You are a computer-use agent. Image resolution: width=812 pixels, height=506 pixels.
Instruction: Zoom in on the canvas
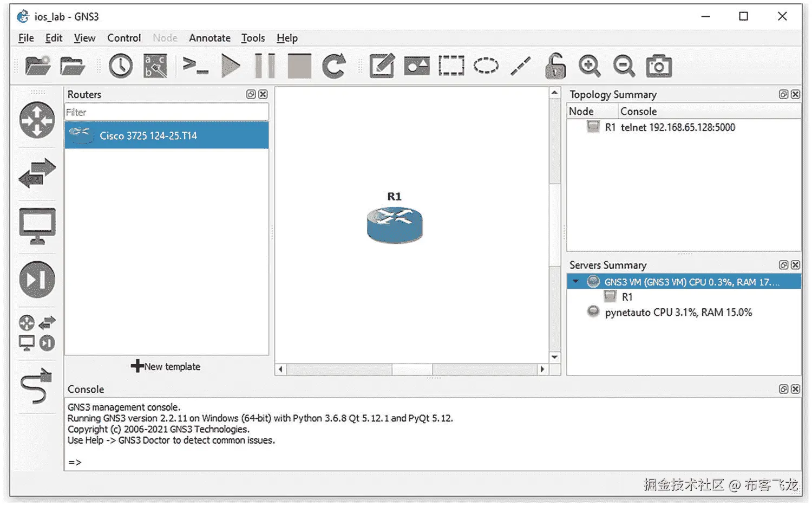pyautogui.click(x=590, y=66)
